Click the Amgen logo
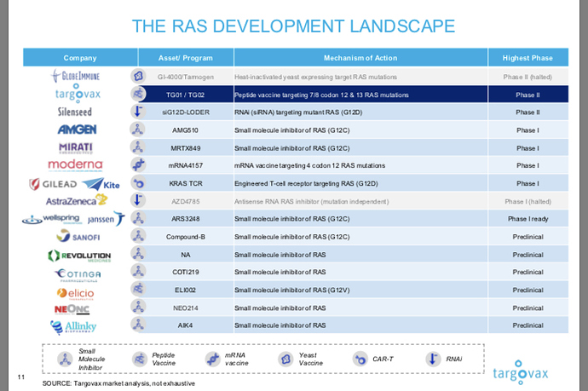The height and width of the screenshot is (391, 588). pyautogui.click(x=77, y=129)
